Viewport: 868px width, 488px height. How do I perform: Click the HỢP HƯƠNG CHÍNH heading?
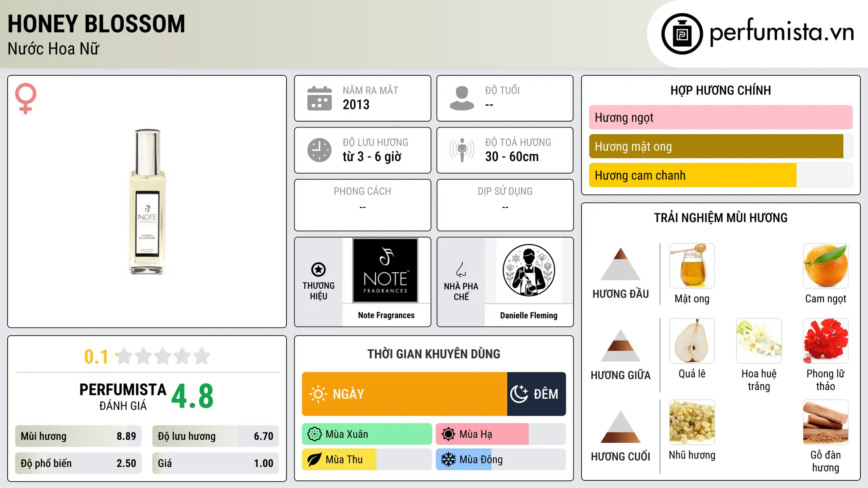tap(721, 90)
